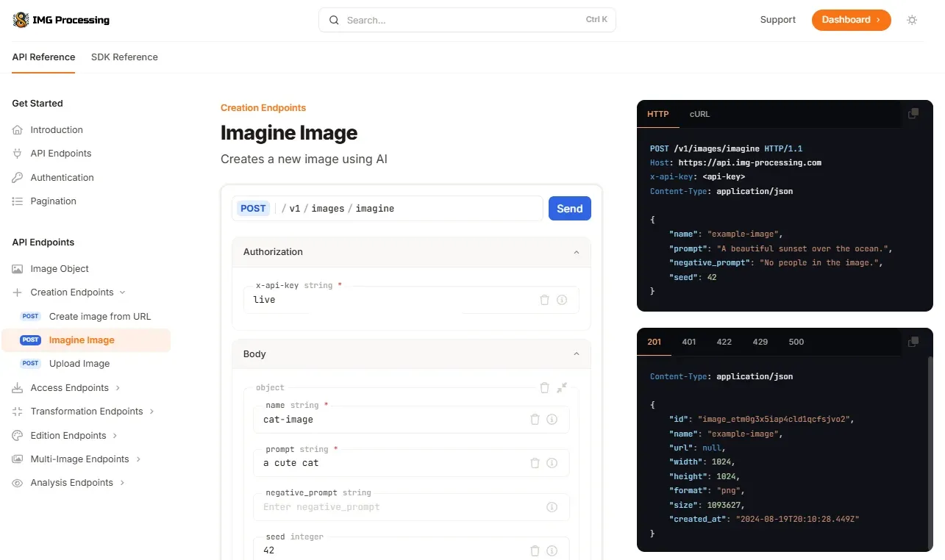View the 401 response tab
The height and width of the screenshot is (560, 945).
click(x=688, y=342)
